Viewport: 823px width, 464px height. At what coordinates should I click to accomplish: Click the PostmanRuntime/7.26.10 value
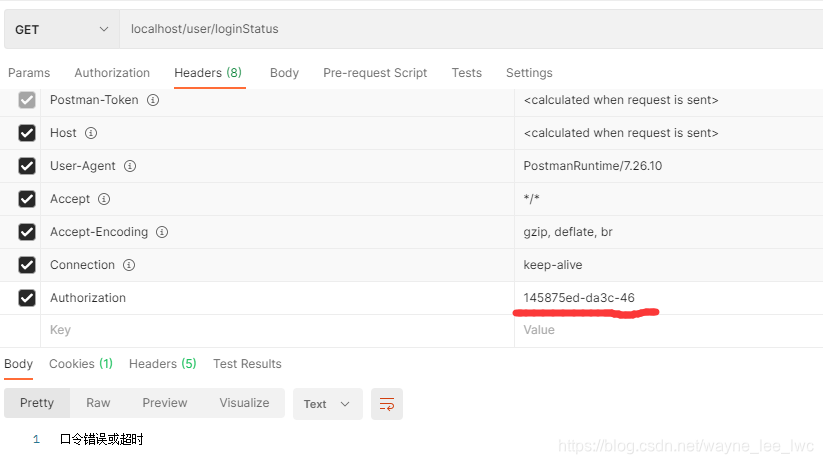[x=593, y=166]
